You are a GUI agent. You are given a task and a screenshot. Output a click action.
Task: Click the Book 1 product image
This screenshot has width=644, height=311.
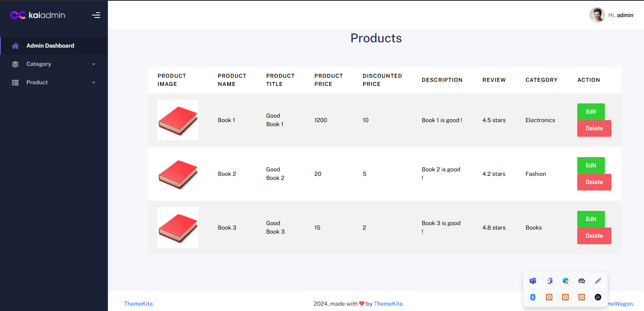click(x=178, y=120)
